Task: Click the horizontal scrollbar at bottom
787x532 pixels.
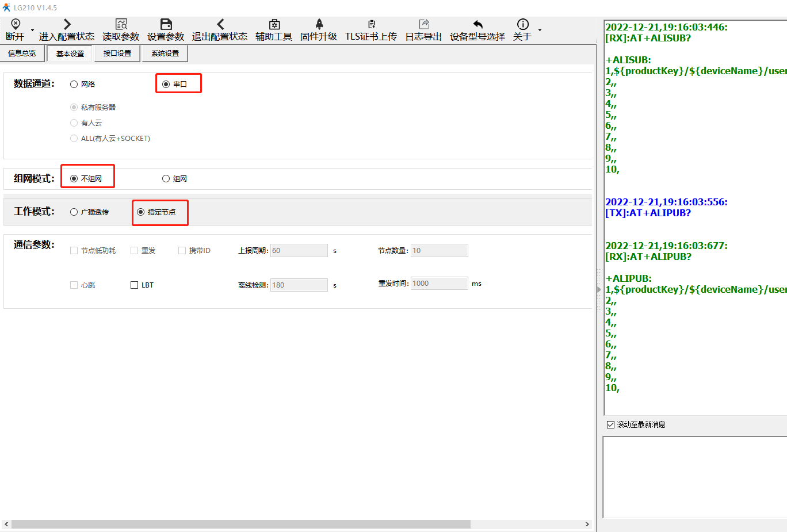Action: 240,525
